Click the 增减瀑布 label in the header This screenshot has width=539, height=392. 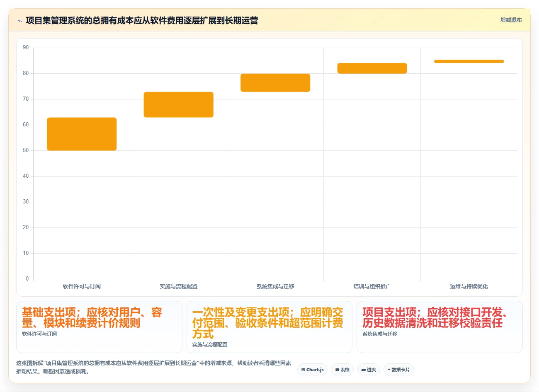pyautogui.click(x=511, y=20)
